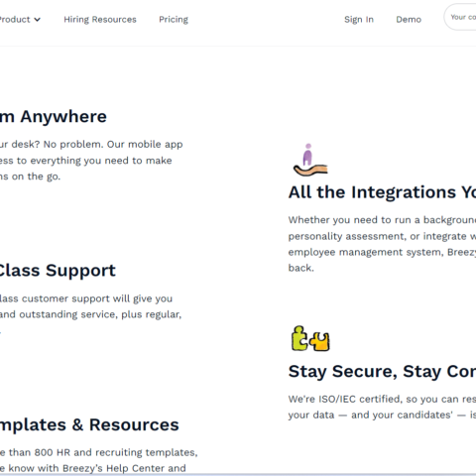Click the Sign In link
Screen dimensions: 476x476
point(359,20)
